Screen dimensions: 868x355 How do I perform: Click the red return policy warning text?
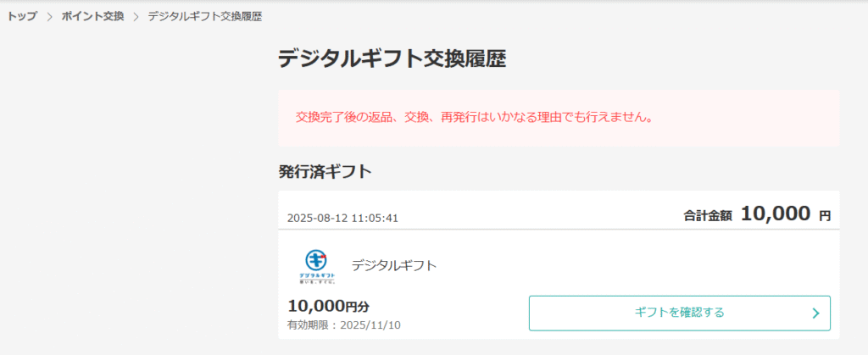pos(473,118)
